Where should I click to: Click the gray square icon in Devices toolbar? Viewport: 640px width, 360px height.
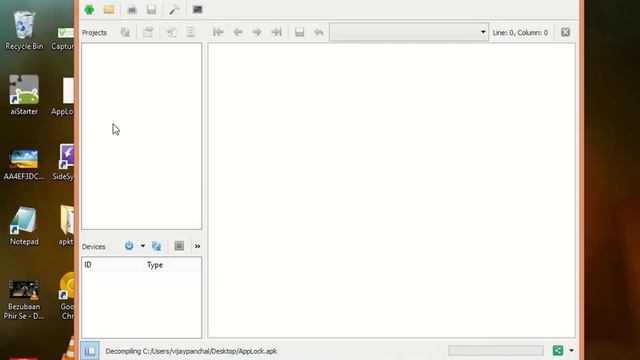[179, 246]
